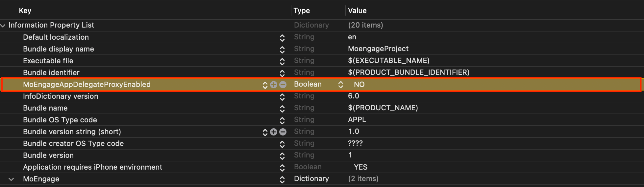Open key stepper for MoEngageAppDelegateProxyEnabled row
The height and width of the screenshot is (187, 644).
265,85
